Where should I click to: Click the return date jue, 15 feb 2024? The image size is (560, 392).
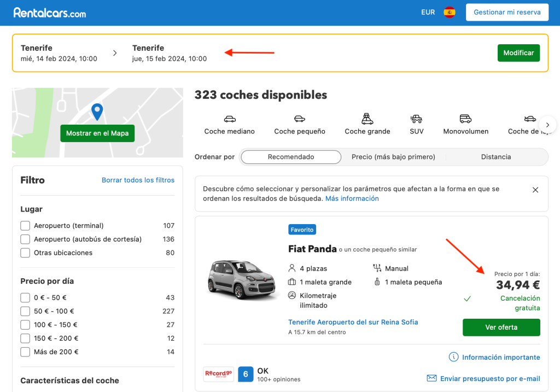[x=170, y=58]
